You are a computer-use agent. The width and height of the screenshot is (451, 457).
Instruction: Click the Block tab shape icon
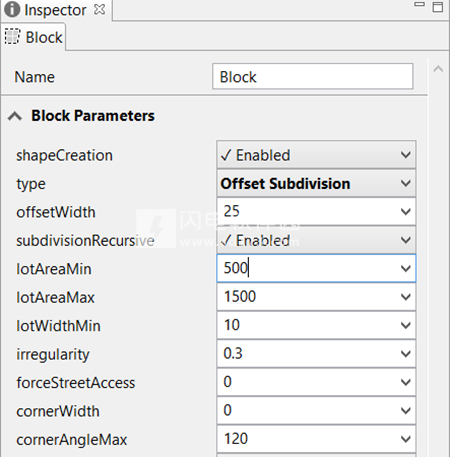pyautogui.click(x=12, y=37)
